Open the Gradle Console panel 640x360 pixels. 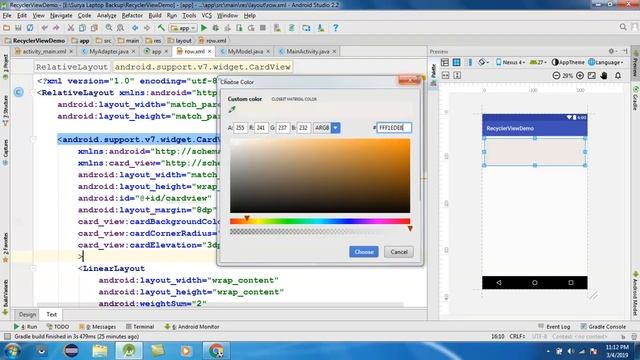tap(603, 327)
